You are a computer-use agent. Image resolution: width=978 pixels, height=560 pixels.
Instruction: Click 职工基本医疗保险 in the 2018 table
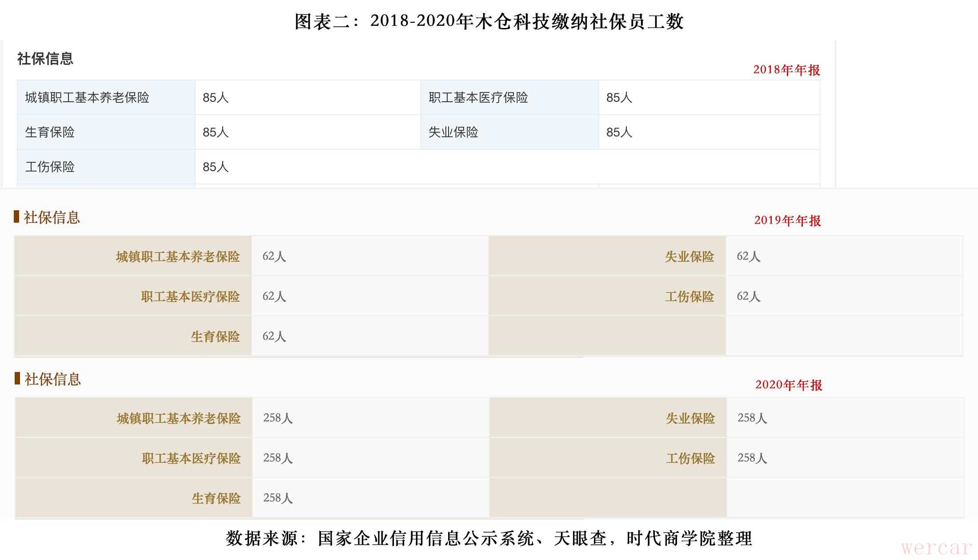click(478, 97)
